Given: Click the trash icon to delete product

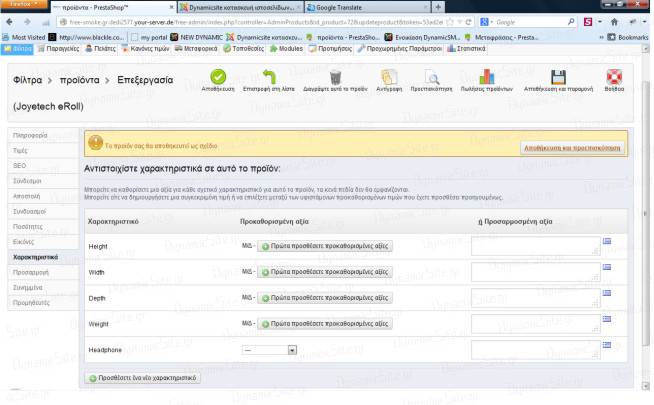Looking at the screenshot, I should (335, 77).
